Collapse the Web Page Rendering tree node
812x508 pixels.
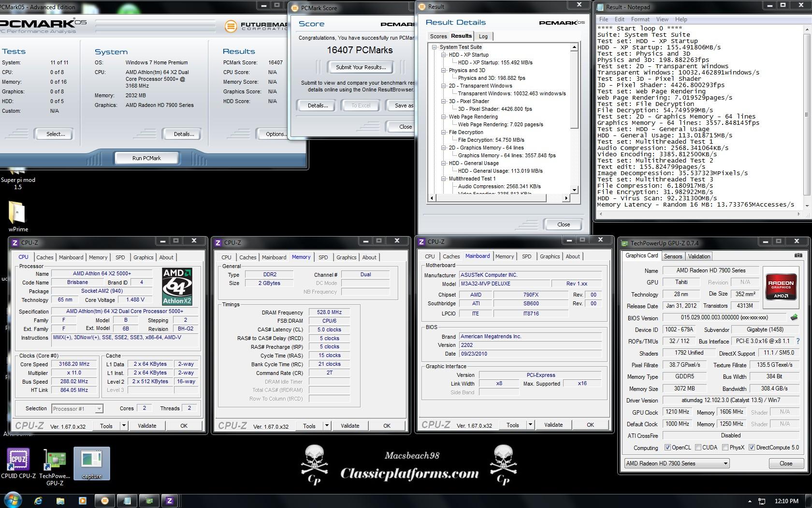tap(444, 117)
